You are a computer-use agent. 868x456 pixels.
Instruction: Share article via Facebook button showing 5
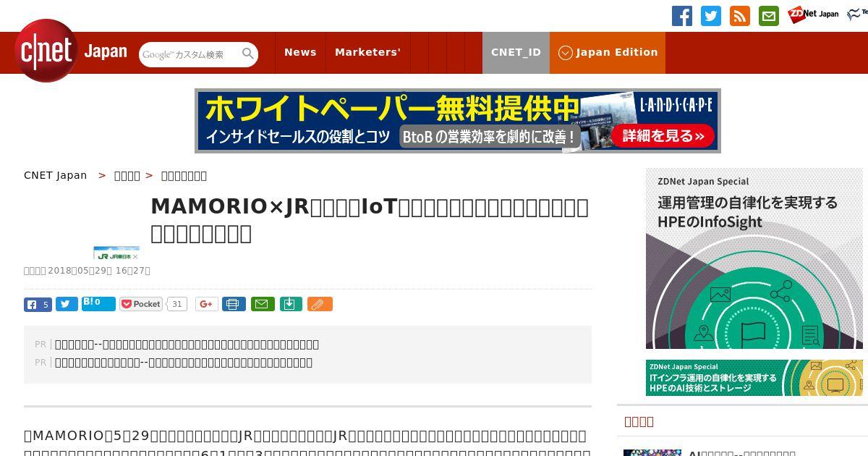38,305
